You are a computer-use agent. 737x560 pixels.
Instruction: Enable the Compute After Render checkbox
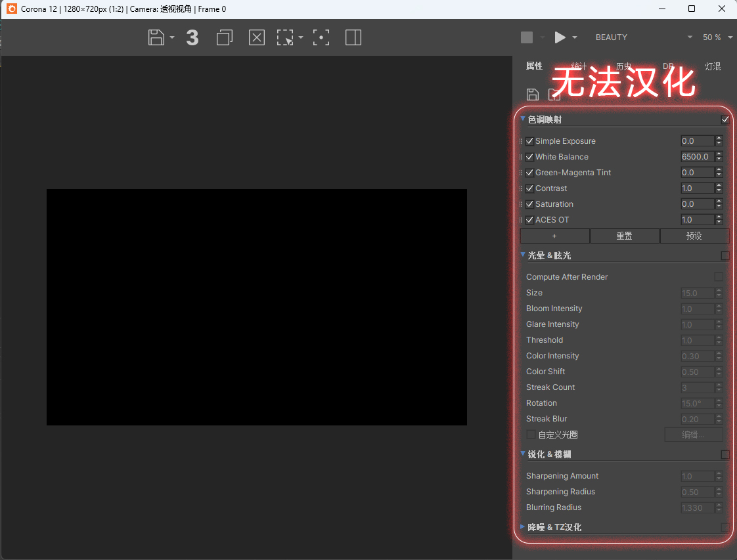(719, 276)
